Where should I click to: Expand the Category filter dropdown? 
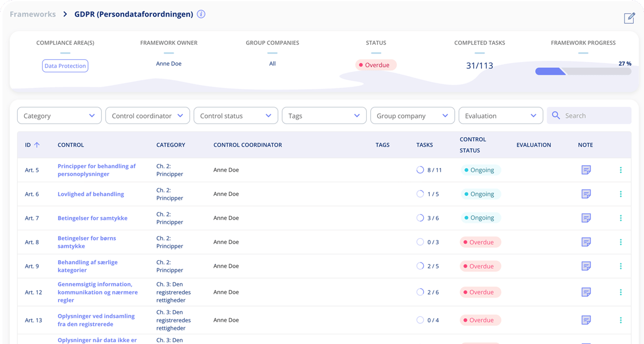pos(59,115)
